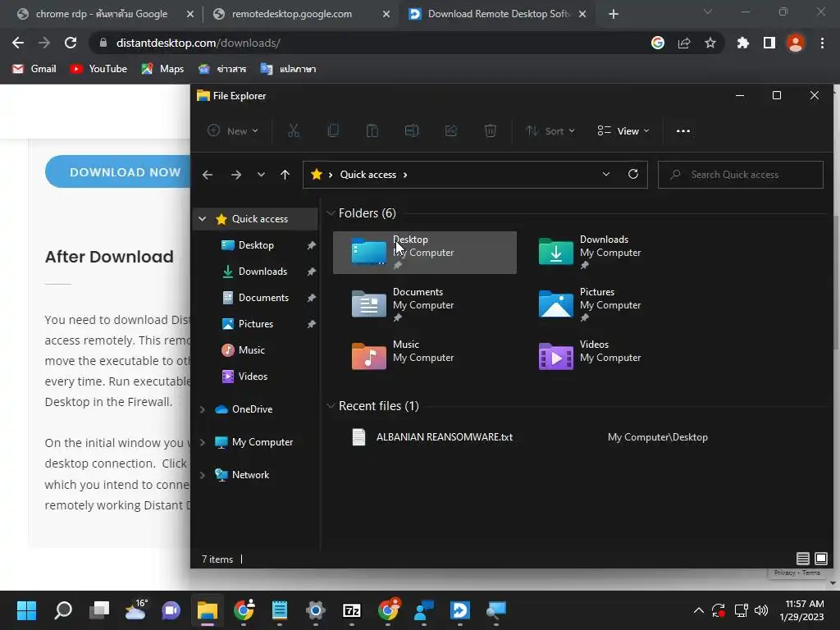Open the Maps bookmark
This screenshot has height=630, width=840.
pos(163,69)
